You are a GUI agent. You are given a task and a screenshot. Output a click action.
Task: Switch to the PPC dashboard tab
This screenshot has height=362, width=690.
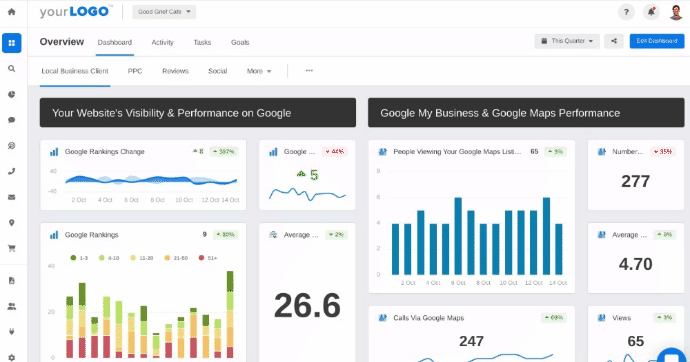pos(135,71)
